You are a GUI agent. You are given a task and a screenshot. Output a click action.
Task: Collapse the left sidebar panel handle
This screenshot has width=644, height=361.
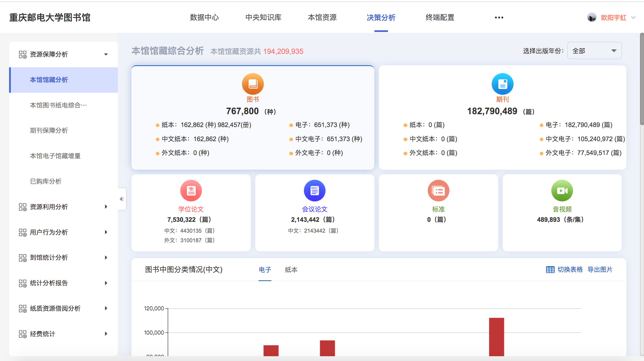point(122,199)
